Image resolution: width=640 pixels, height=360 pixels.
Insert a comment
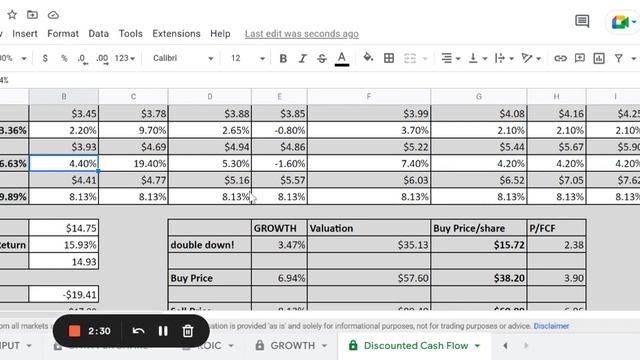coord(580,58)
